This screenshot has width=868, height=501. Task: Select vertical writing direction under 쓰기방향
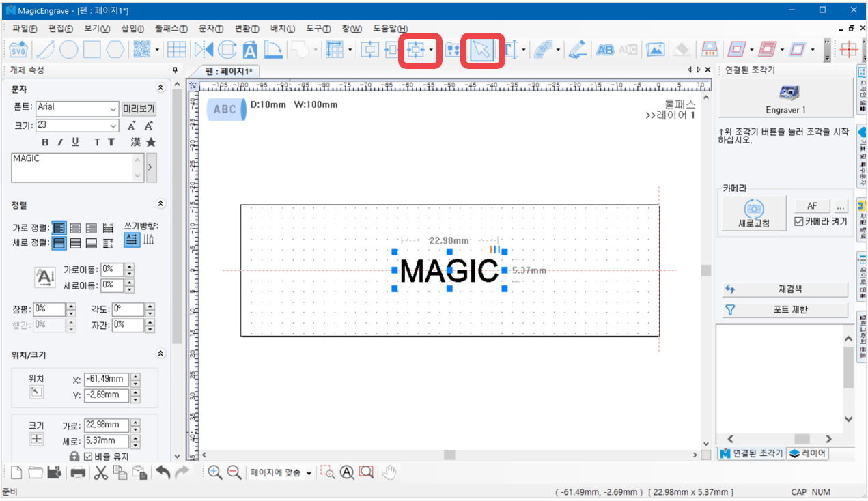click(149, 240)
